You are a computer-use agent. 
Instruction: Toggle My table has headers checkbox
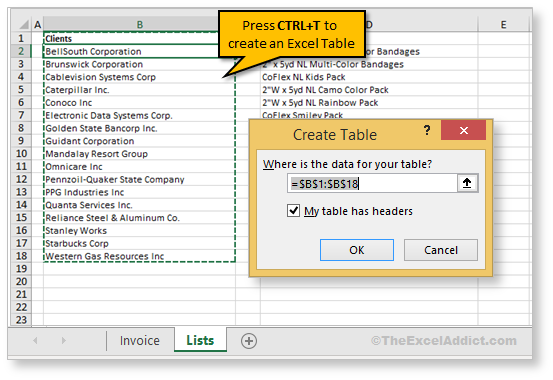click(x=293, y=211)
